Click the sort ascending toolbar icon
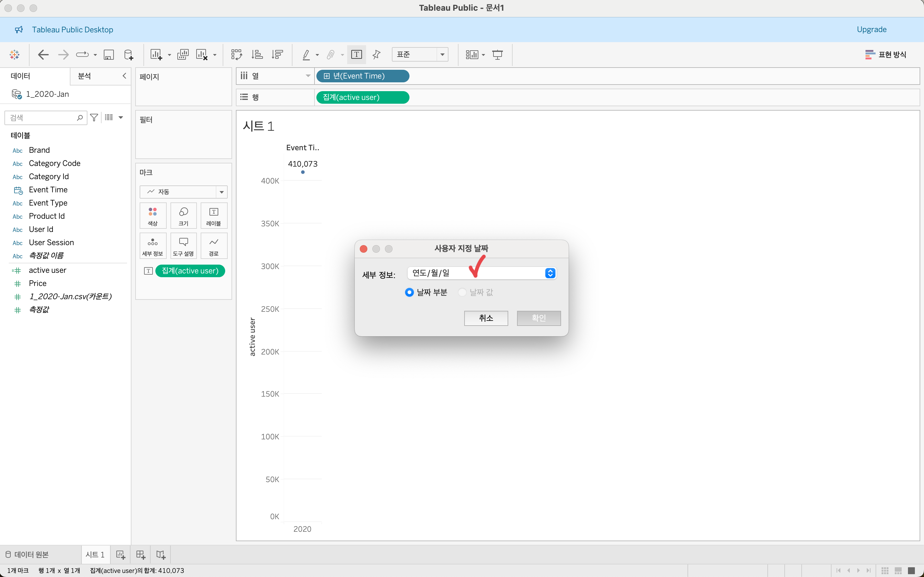 (257, 55)
